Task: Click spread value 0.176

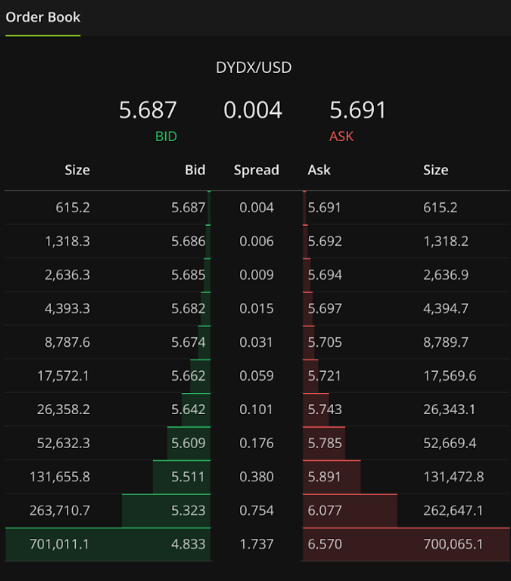Action: (x=256, y=443)
